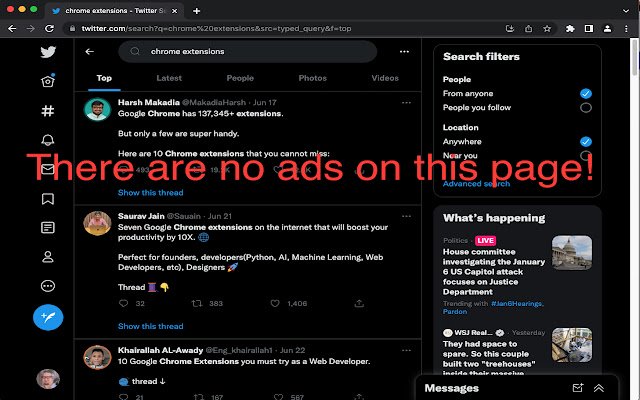Open Chrome extensions puzzle icon
Image resolution: width=640 pixels, height=400 pixels.
(x=570, y=29)
